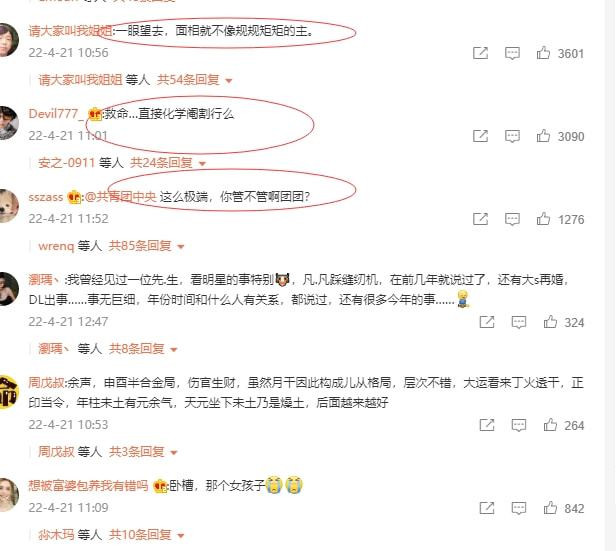Expand 共54条回复 replies
The height and width of the screenshot is (551, 616).
194,80
